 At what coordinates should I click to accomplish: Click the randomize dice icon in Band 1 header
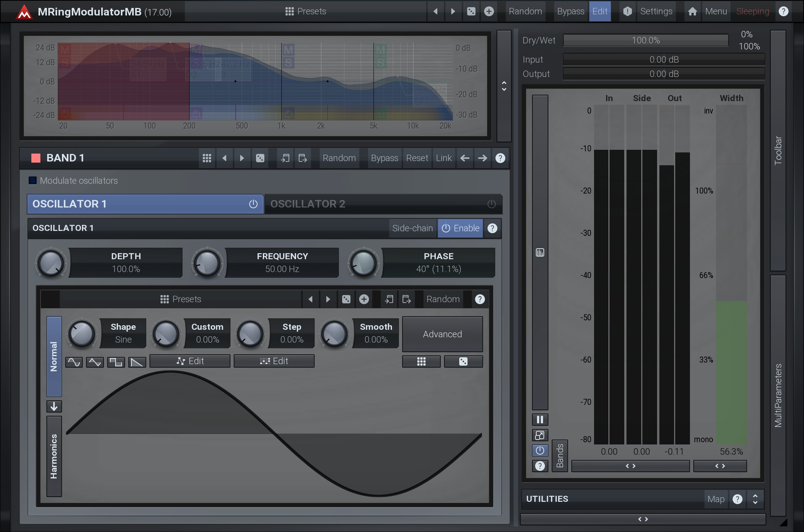click(x=260, y=158)
